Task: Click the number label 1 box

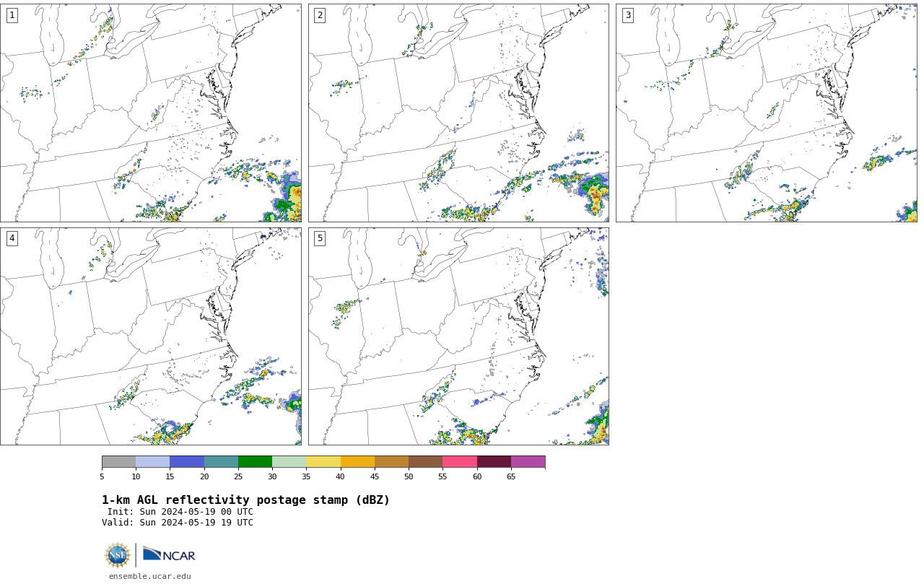Action: [x=12, y=15]
